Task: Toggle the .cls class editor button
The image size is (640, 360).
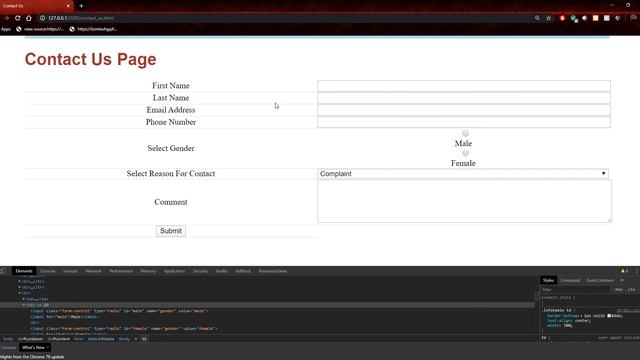Action: click(631, 289)
